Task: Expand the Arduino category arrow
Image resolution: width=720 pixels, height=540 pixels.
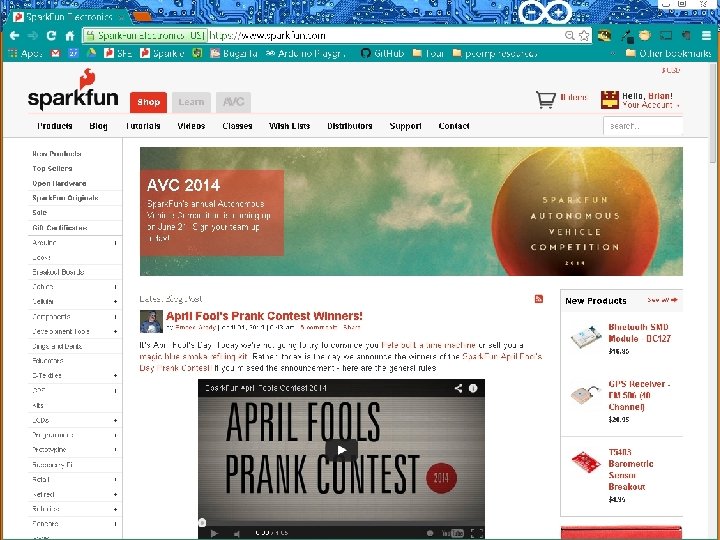Action: tap(115, 242)
